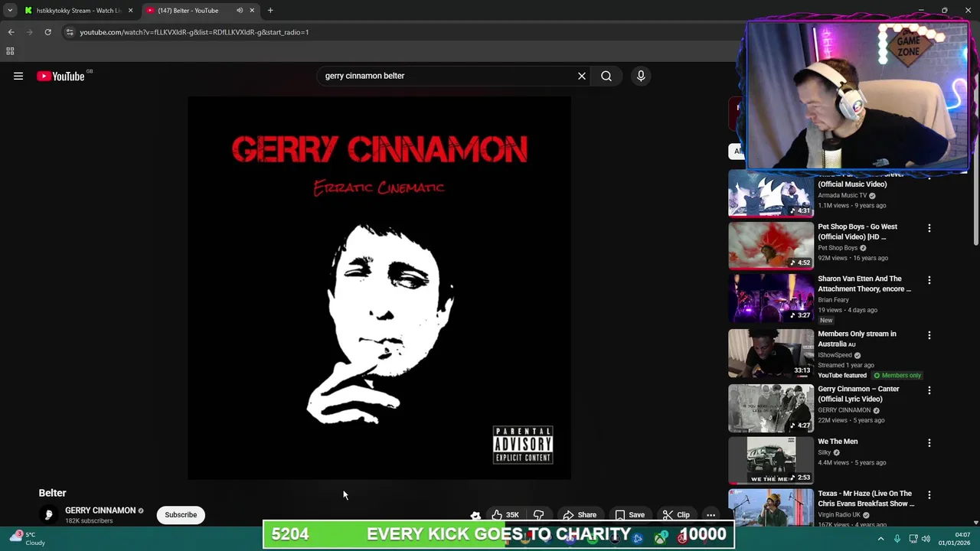
Task: Click the magnifier search button
Action: [606, 76]
